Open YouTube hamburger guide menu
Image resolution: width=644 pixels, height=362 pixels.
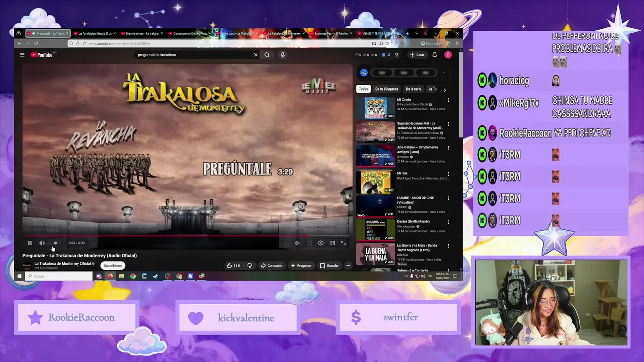pyautogui.click(x=22, y=55)
